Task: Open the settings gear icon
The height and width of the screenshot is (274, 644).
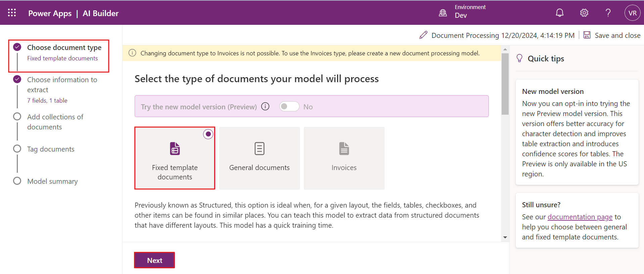Action: 584,13
